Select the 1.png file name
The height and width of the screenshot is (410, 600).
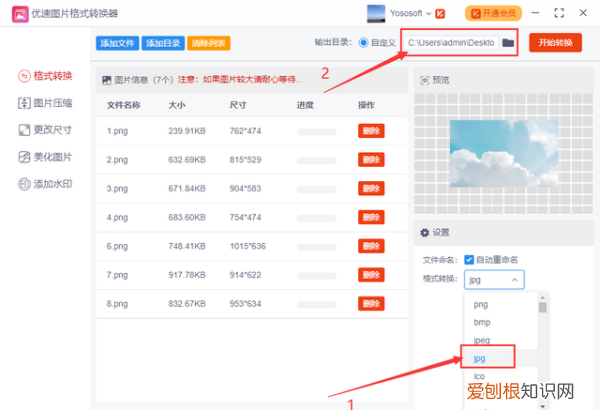click(x=117, y=131)
